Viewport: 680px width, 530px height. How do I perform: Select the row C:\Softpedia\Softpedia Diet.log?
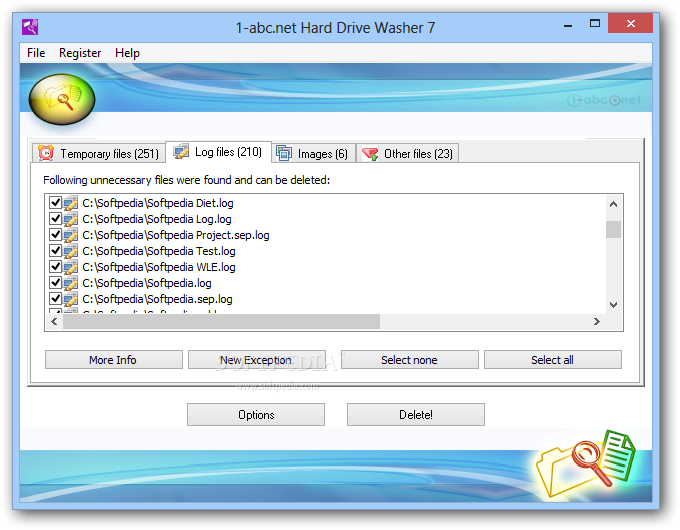tap(158, 203)
